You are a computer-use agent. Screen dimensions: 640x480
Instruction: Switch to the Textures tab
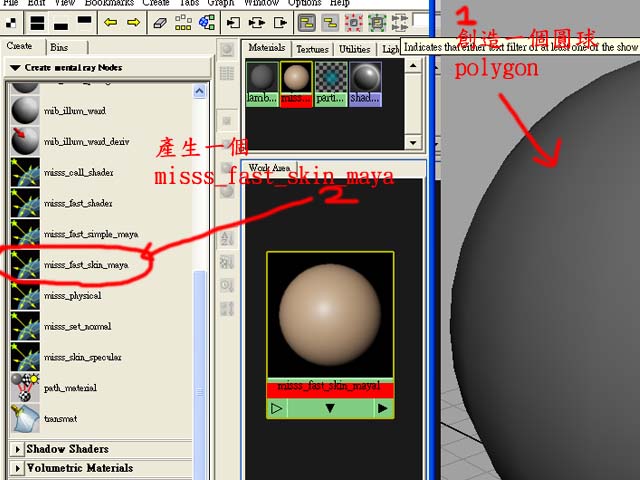[312, 49]
